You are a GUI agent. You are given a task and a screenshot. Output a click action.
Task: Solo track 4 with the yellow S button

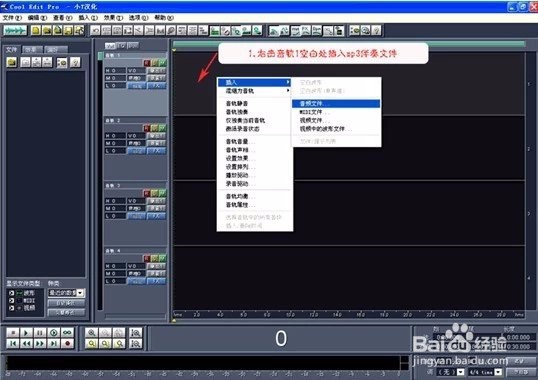click(155, 258)
